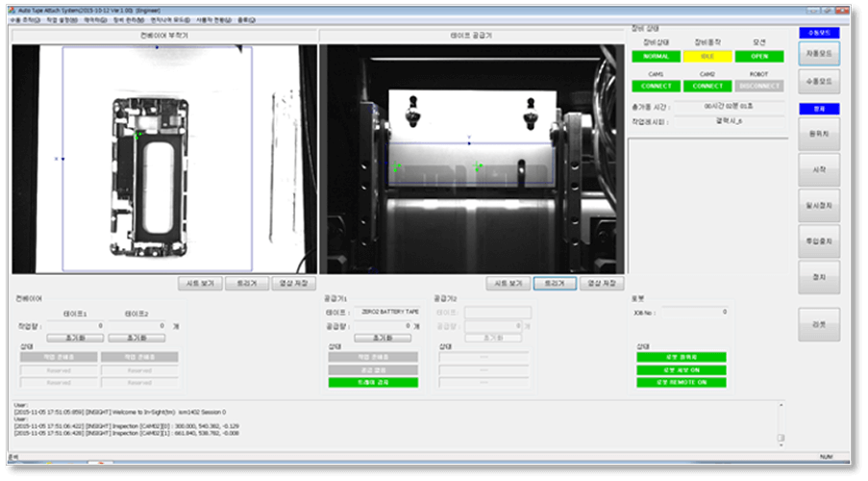Screen dimensions: 868x481
Task: Click 시트 보기 under the conveyor camera
Action: click(x=201, y=284)
